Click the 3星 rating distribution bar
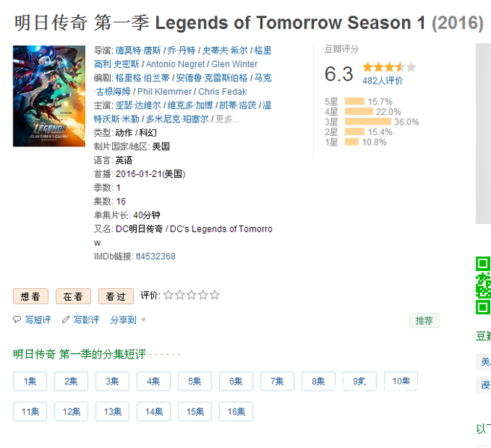The height and width of the screenshot is (448, 491). coord(368,122)
